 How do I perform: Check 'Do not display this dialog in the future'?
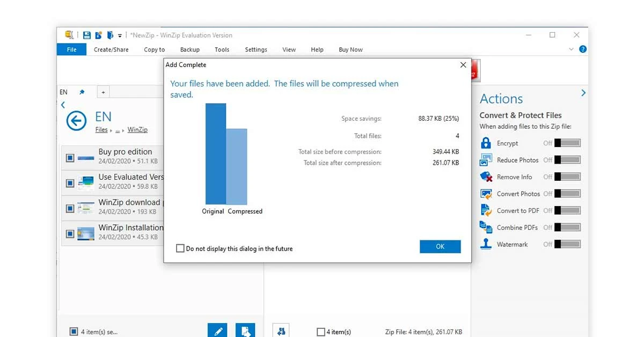tap(180, 248)
